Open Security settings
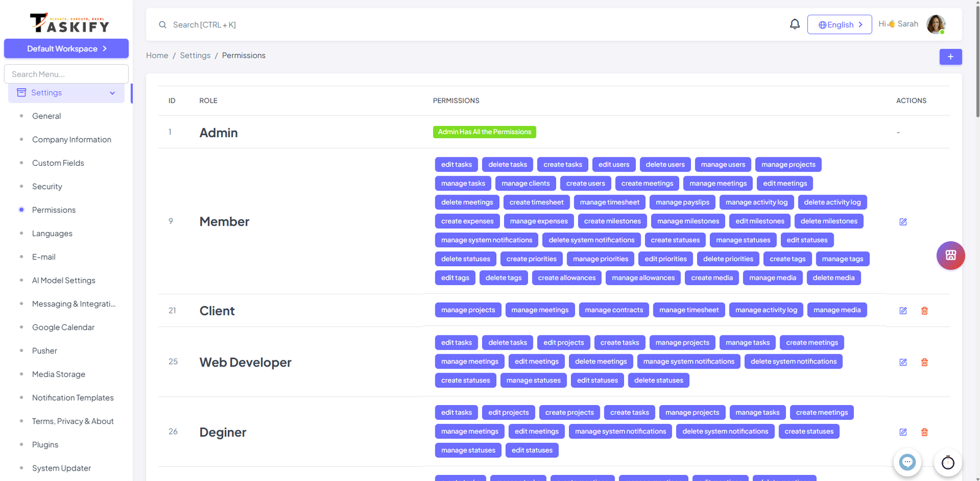This screenshot has height=481, width=980. click(47, 187)
